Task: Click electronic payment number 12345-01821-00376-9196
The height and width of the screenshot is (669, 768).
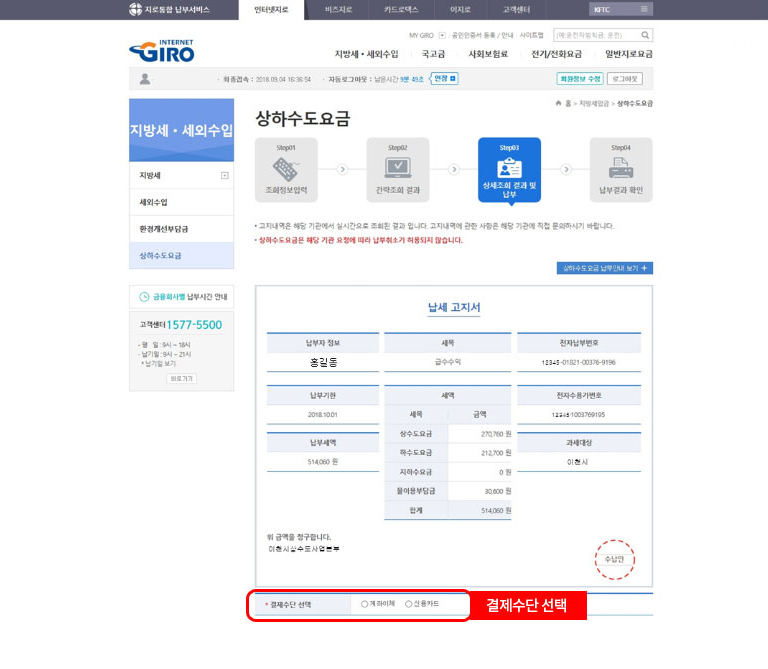Action: click(578, 362)
